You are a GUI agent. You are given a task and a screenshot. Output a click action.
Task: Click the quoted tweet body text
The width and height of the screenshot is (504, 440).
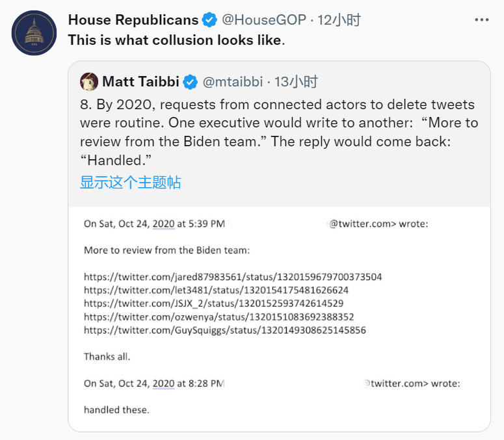point(278,132)
